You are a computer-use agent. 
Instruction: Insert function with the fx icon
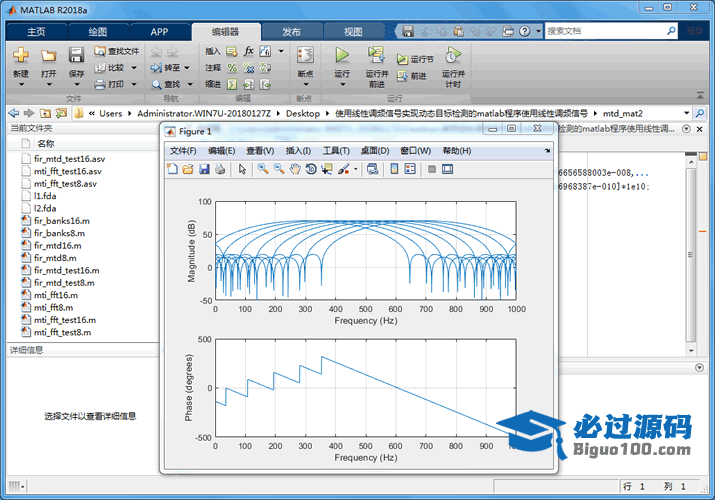click(x=249, y=51)
